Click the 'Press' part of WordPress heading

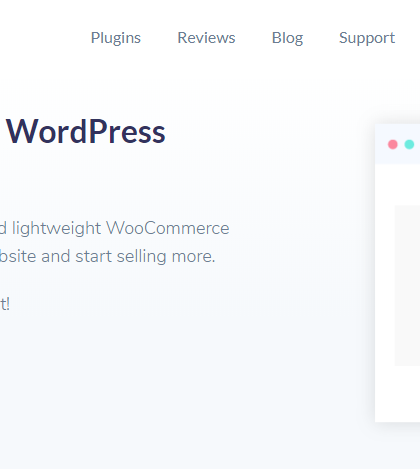point(127,132)
